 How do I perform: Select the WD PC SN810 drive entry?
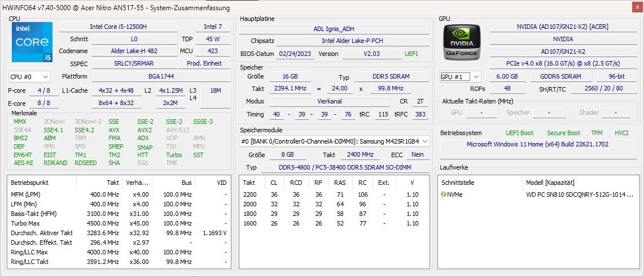(580, 194)
